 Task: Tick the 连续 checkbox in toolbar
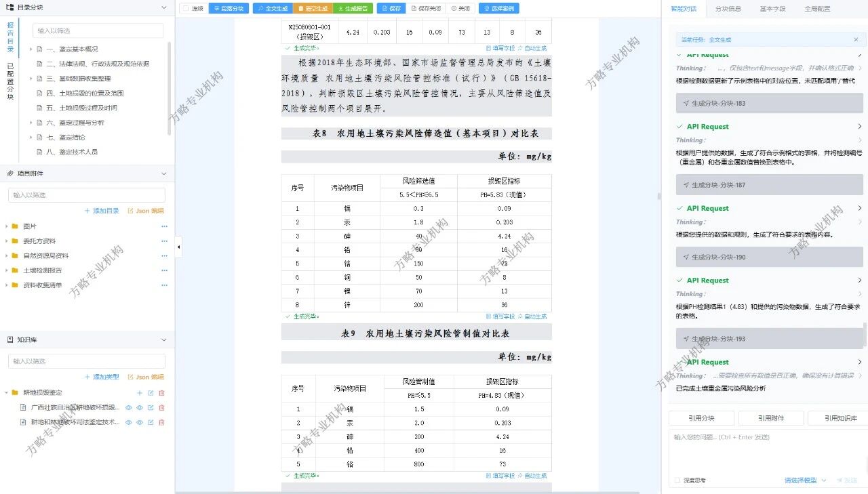(186, 9)
